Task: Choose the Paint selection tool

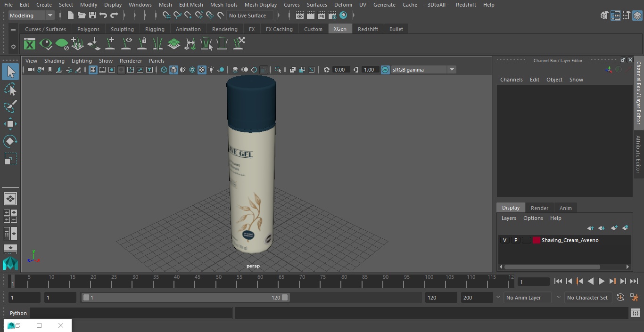Action: [10, 106]
